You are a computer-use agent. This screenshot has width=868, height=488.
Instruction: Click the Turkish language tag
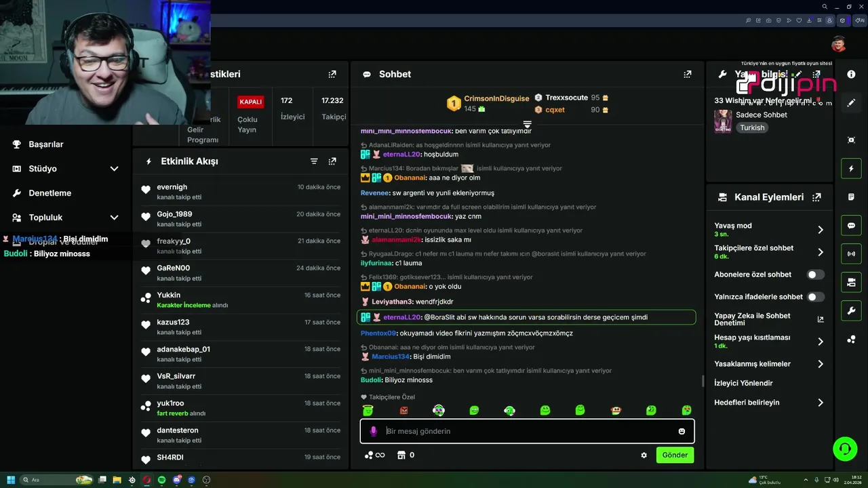pyautogui.click(x=752, y=127)
